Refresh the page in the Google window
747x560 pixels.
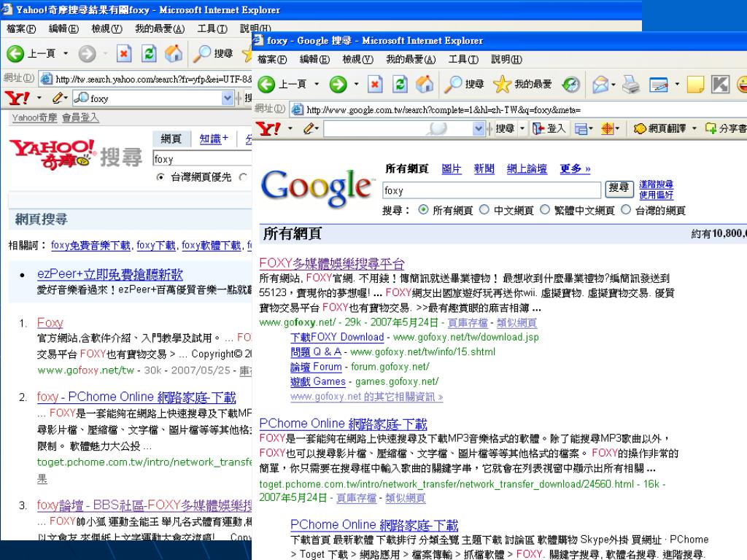tap(400, 85)
